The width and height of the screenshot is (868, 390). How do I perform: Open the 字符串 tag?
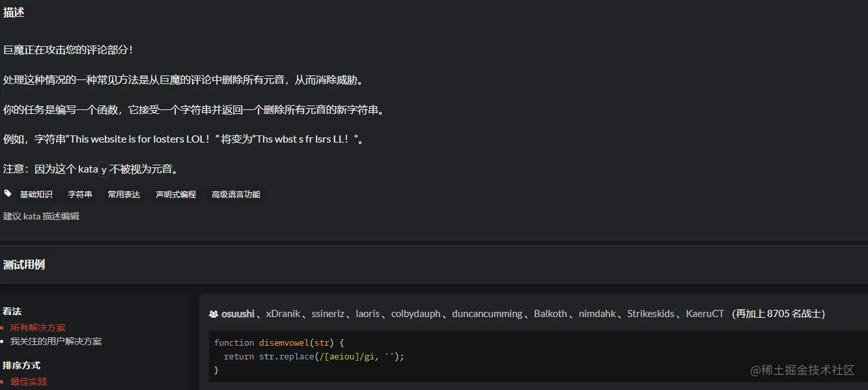(x=80, y=194)
